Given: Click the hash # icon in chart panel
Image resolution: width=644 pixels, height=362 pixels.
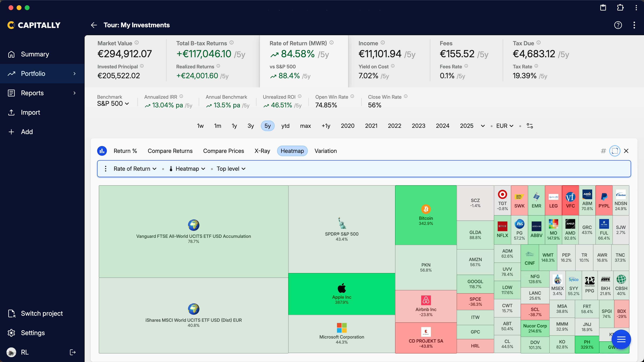Looking at the screenshot, I should coord(603,151).
